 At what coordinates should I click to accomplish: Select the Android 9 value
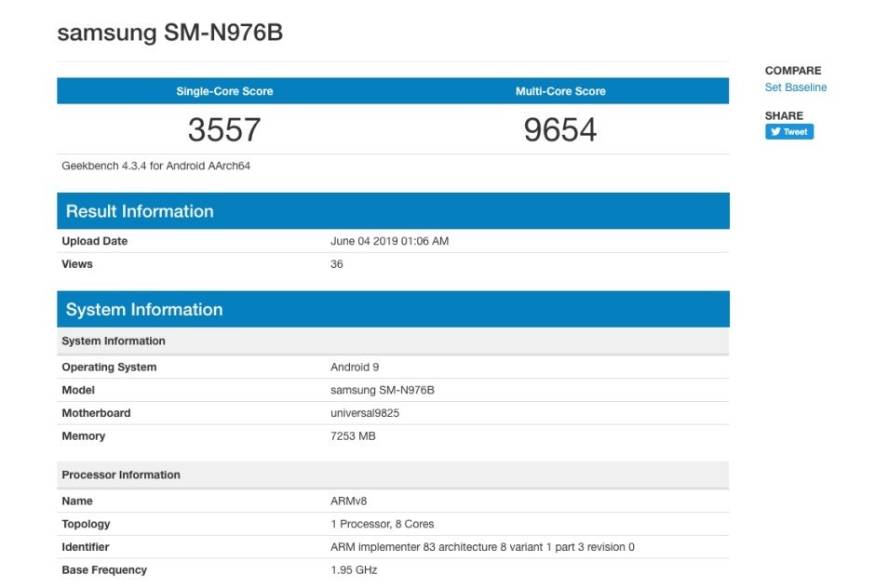pos(355,367)
